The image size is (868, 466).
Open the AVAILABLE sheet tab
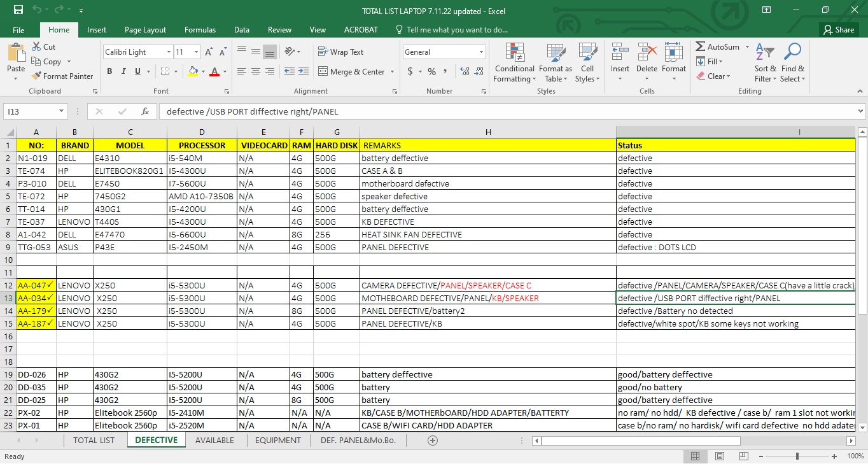coord(214,441)
